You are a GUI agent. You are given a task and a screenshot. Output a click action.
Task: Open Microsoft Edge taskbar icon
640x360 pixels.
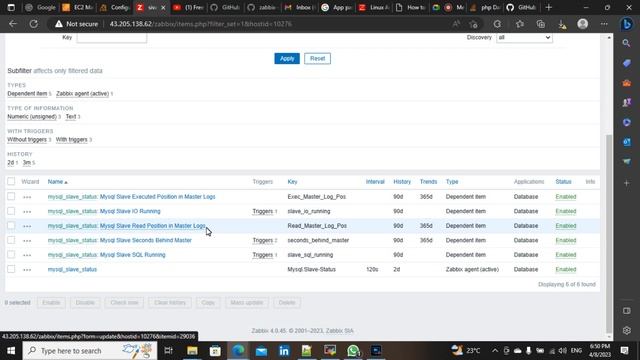tap(238, 351)
